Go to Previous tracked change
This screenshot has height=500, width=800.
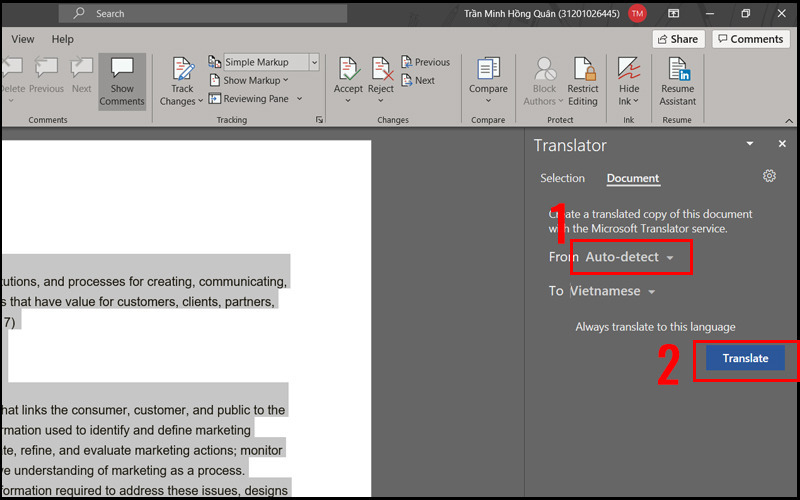click(x=425, y=62)
